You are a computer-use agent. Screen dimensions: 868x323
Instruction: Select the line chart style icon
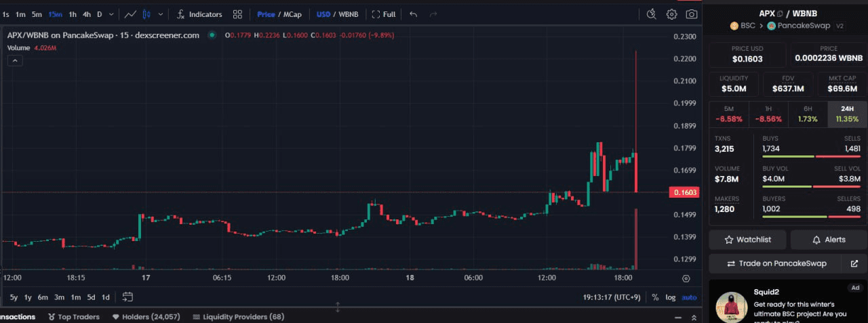131,14
